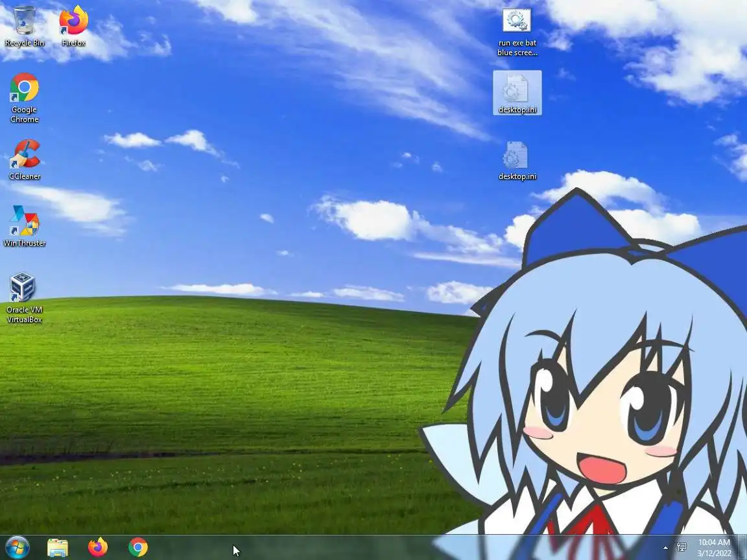This screenshot has width=747, height=560.
Task: Select the WinThruster desktop shortcut
Action: point(24,226)
